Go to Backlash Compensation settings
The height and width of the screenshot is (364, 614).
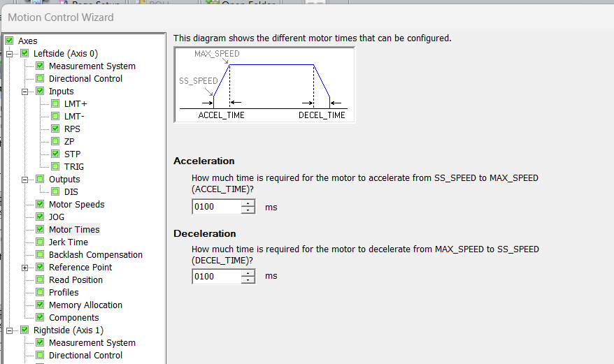coord(95,255)
